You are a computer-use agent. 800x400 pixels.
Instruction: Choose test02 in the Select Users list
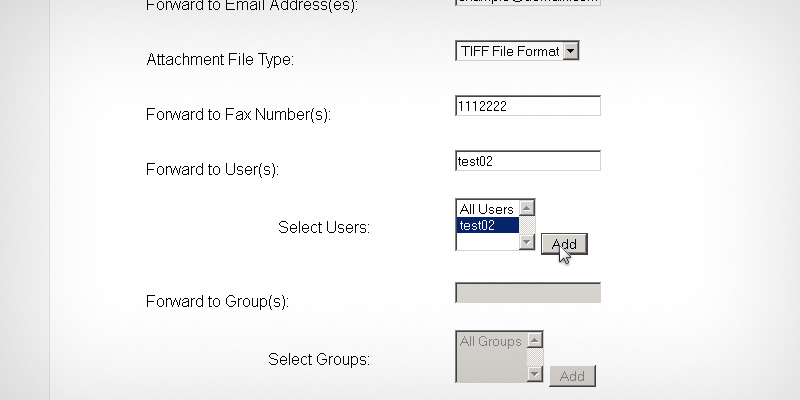coord(487,225)
